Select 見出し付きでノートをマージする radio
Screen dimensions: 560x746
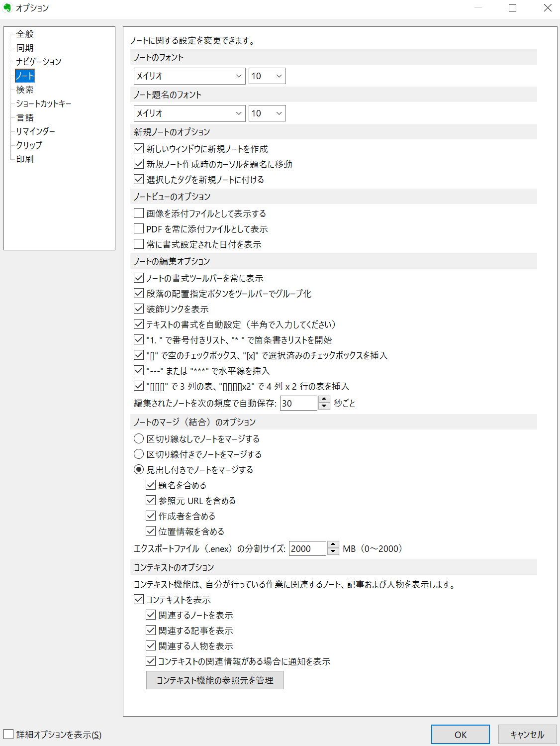pos(139,469)
